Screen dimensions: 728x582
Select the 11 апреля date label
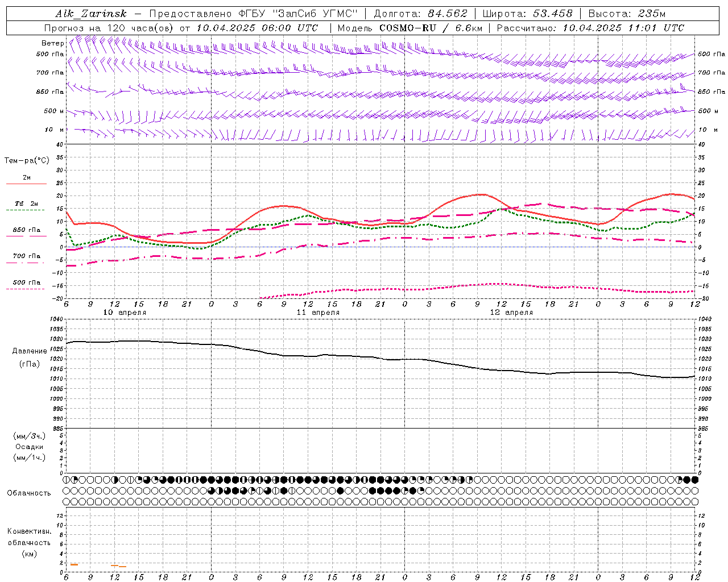318,313
